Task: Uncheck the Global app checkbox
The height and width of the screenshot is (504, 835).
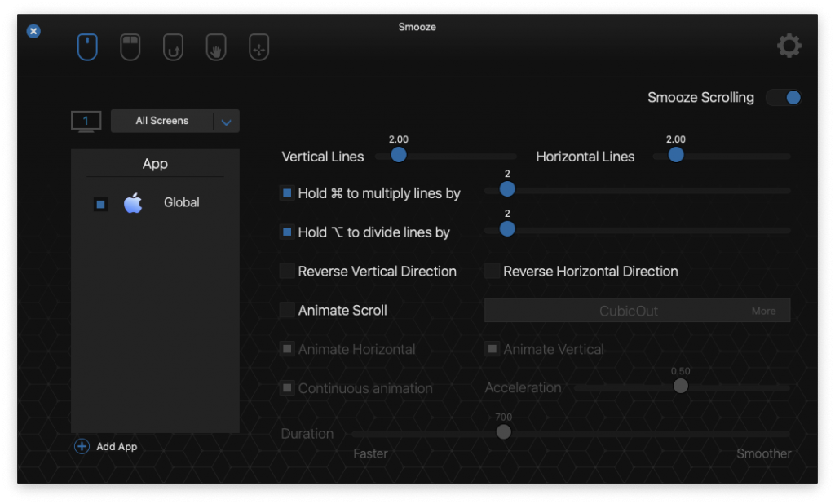Action: click(100, 204)
